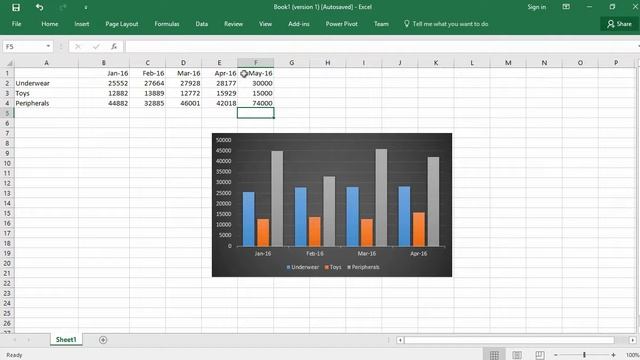
Task: Click previous sheet navigation arrow
Action: [x=15, y=340]
